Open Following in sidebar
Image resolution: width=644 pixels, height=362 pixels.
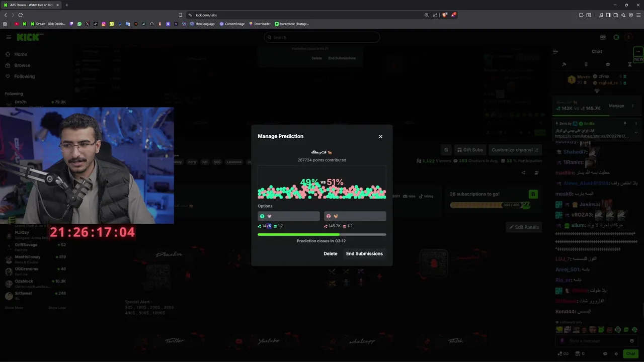click(24, 76)
